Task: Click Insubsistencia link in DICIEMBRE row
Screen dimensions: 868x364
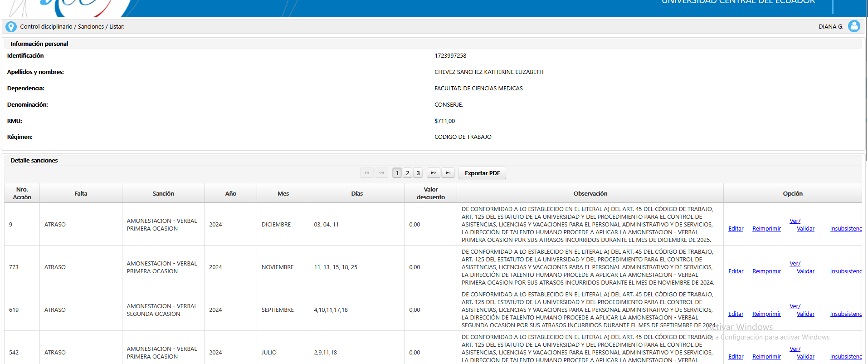Action: (846, 229)
